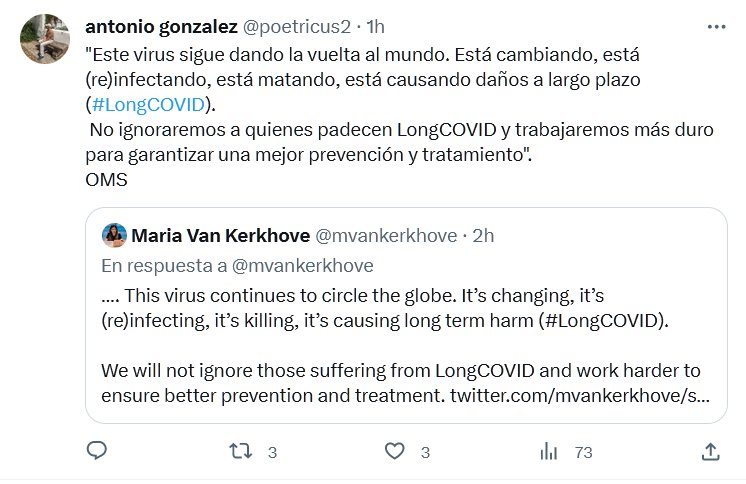Click the like count 3
Viewport: 746px width, 484px height.
point(425,453)
